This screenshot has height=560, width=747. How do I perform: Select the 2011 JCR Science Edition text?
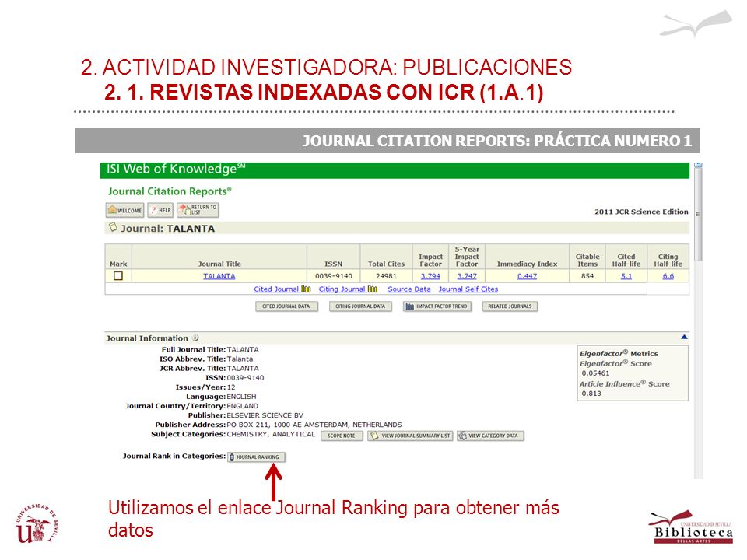point(641,212)
